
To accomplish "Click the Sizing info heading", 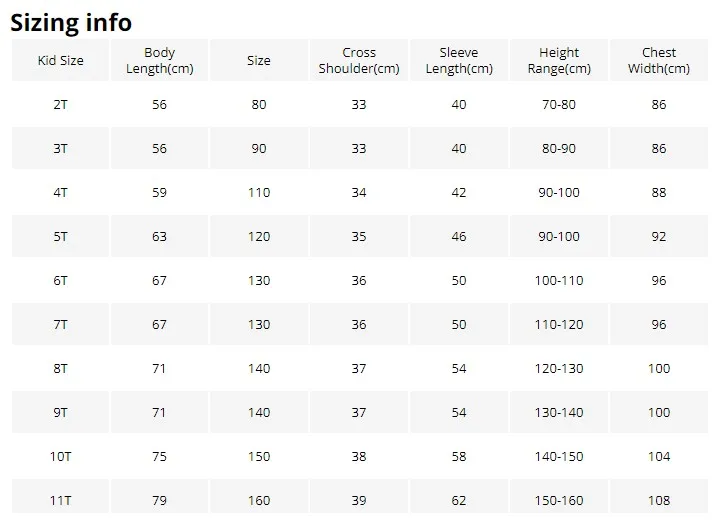I will click(71, 23).
